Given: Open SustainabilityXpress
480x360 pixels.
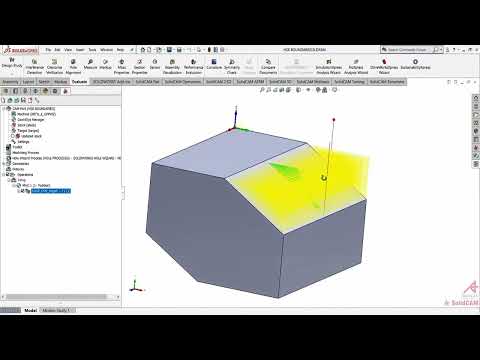Looking at the screenshot, I should 415,64.
